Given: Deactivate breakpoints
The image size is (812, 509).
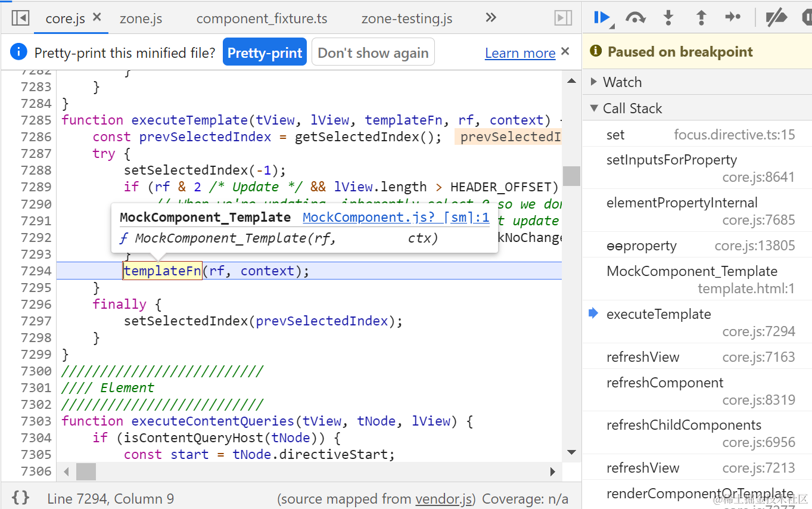Looking at the screenshot, I should (776, 18).
